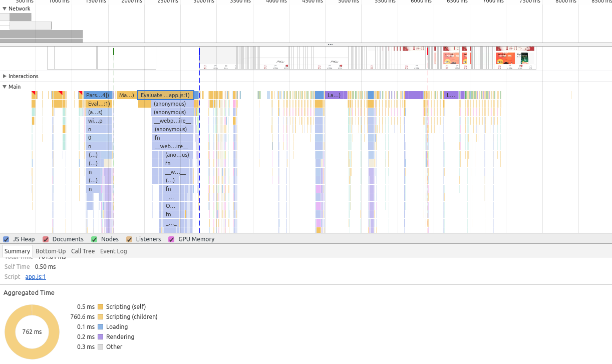The width and height of the screenshot is (612, 364).
Task: Click the pane resize handle with three dots
Action: pos(330,45)
